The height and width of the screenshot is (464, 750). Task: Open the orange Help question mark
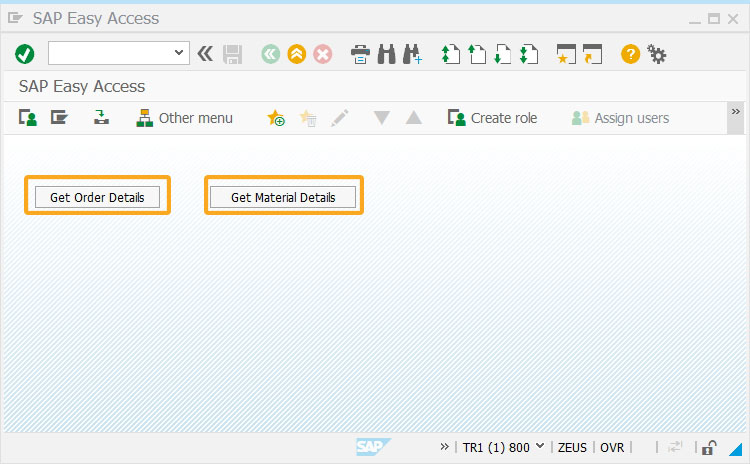(x=630, y=54)
